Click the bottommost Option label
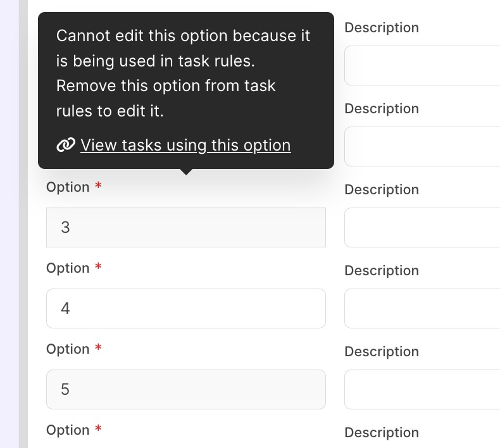 coord(68,430)
